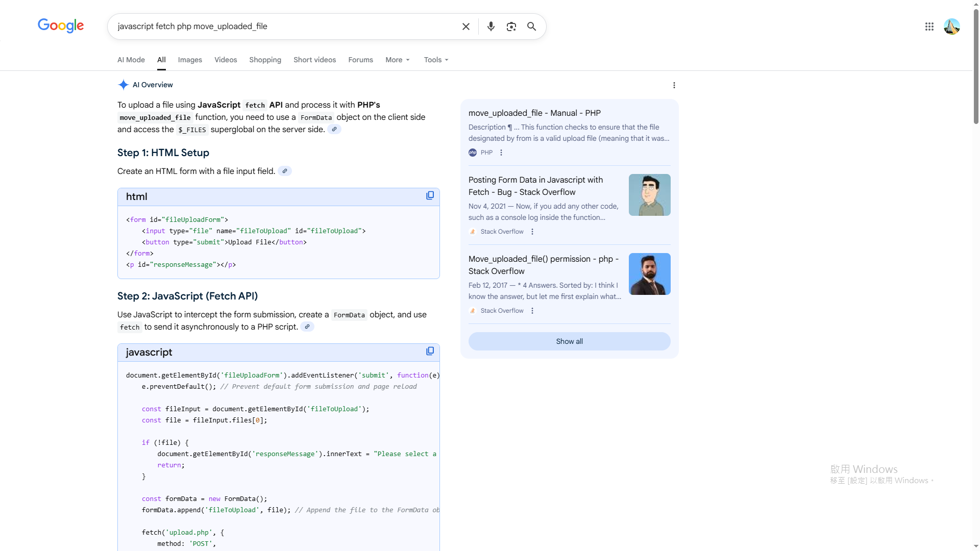Switch to the Forums tab
Screen dimensions: 980x551
pyautogui.click(x=360, y=60)
